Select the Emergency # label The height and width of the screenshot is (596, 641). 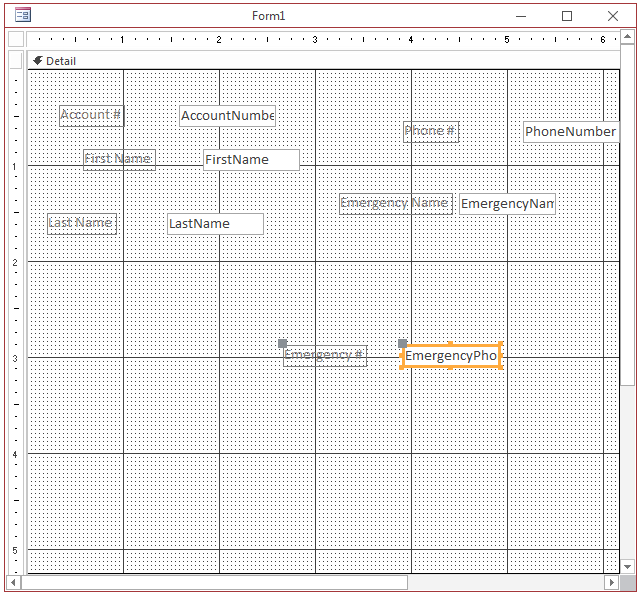tap(325, 356)
